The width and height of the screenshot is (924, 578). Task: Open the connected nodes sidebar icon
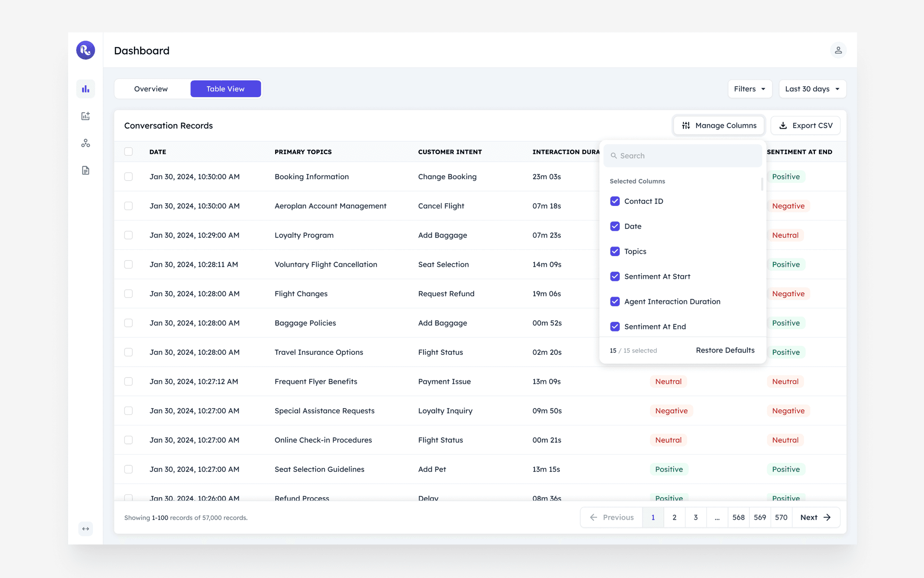click(x=85, y=143)
